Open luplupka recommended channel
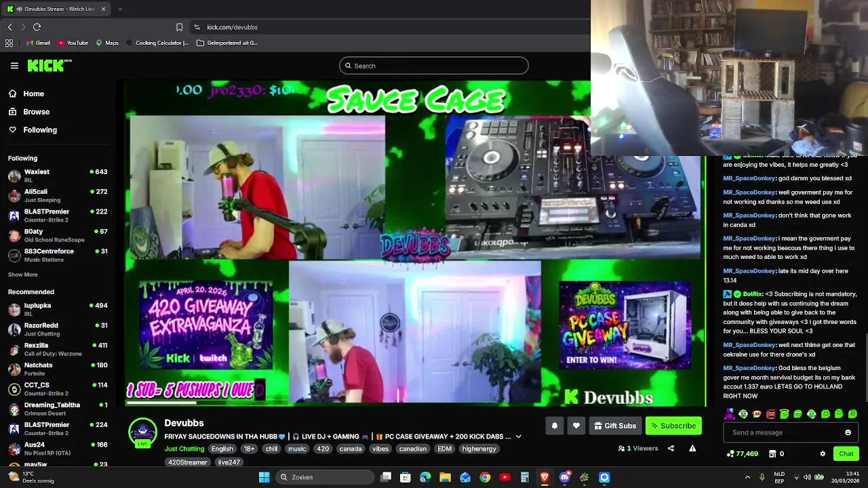This screenshot has width=868, height=488. 58,309
